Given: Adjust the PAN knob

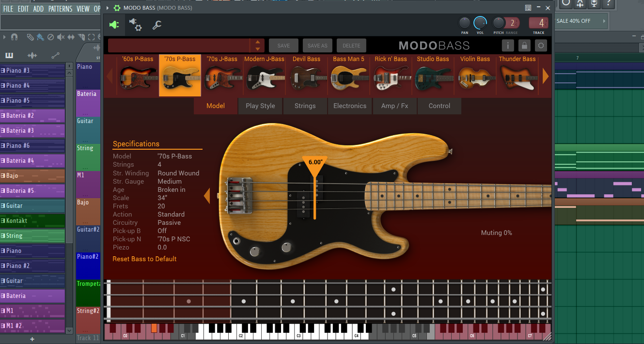Looking at the screenshot, I should pos(465,23).
